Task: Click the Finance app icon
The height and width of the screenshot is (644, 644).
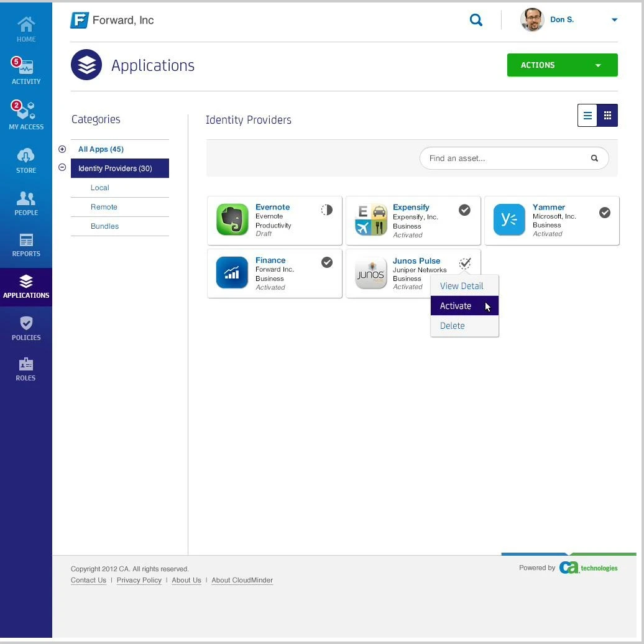Action: point(232,272)
